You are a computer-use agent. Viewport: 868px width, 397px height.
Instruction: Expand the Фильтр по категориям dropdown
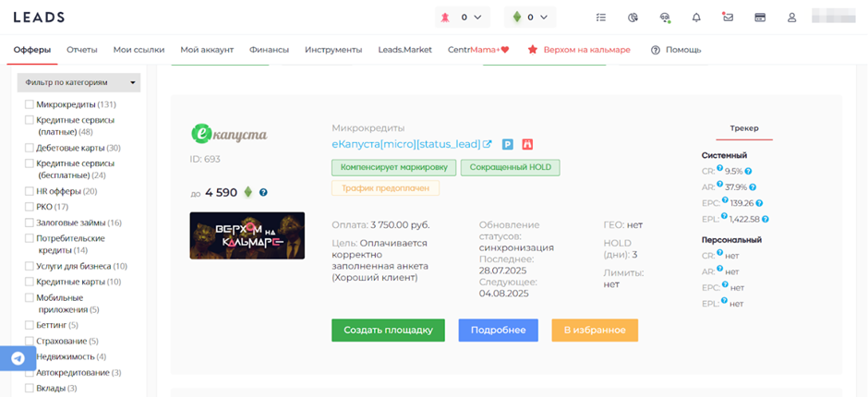[x=79, y=82]
